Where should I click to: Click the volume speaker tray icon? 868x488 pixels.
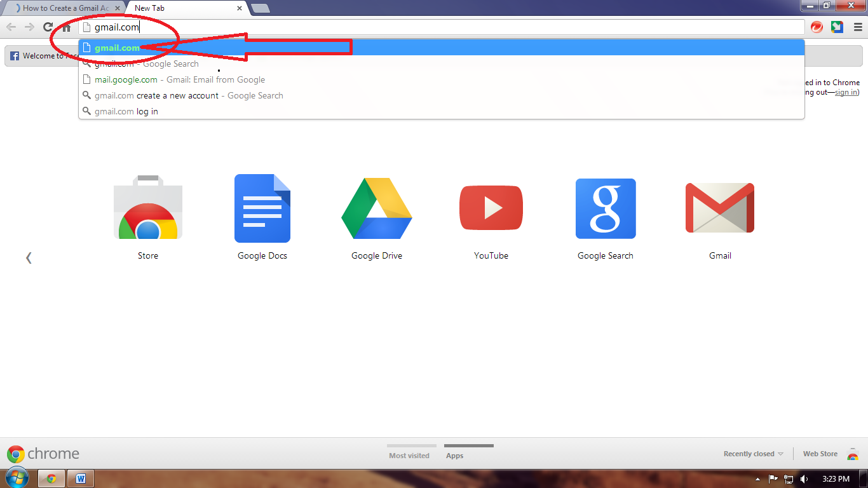(x=804, y=479)
